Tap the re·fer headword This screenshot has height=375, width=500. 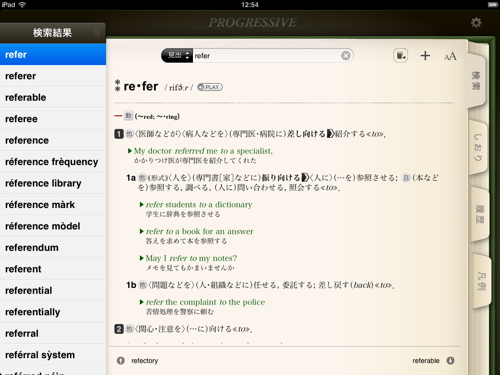pyautogui.click(x=141, y=86)
